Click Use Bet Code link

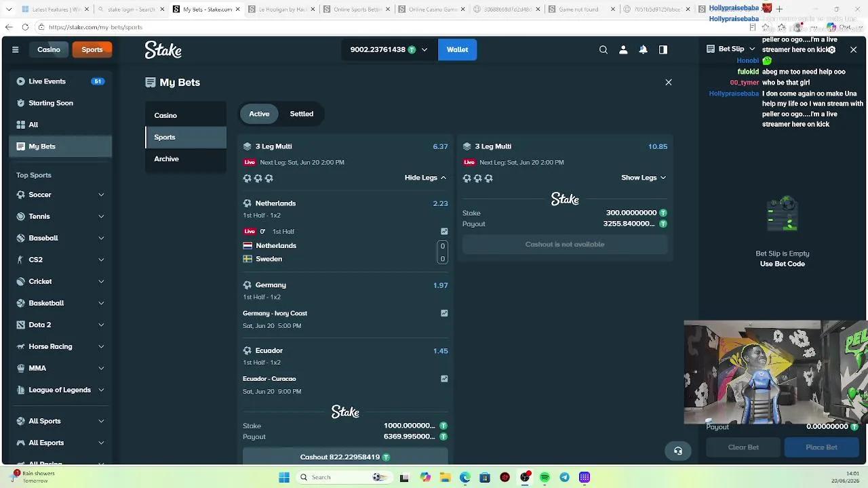[783, 264]
